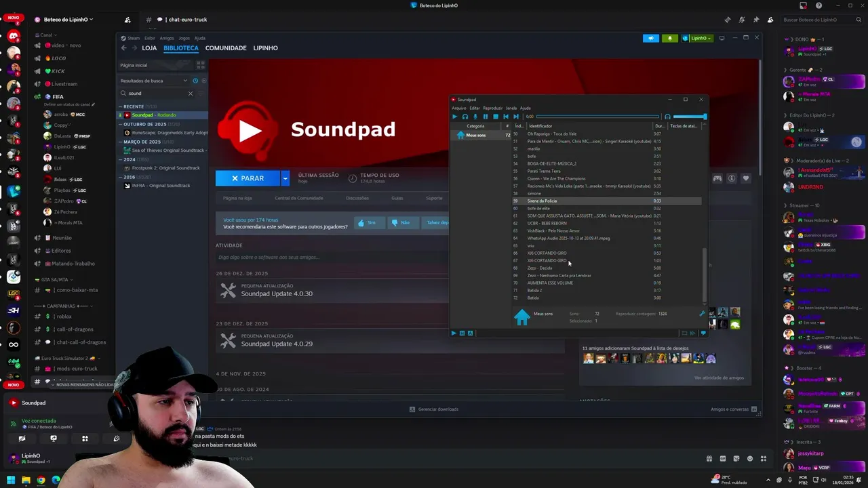Click the Soundpad microphone play icon
The width and height of the screenshot is (868, 488).
point(475,117)
